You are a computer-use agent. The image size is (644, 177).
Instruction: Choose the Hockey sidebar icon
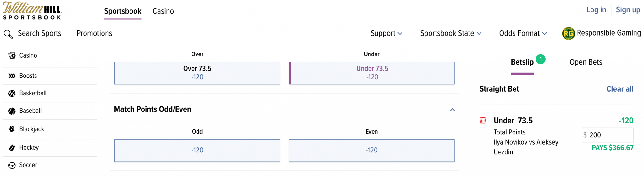12,148
